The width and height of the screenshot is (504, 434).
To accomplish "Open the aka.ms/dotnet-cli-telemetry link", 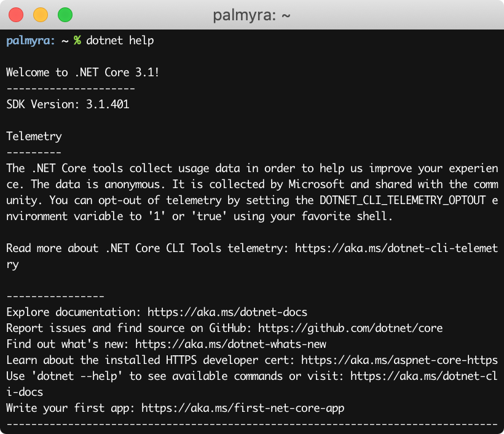I will [x=396, y=248].
